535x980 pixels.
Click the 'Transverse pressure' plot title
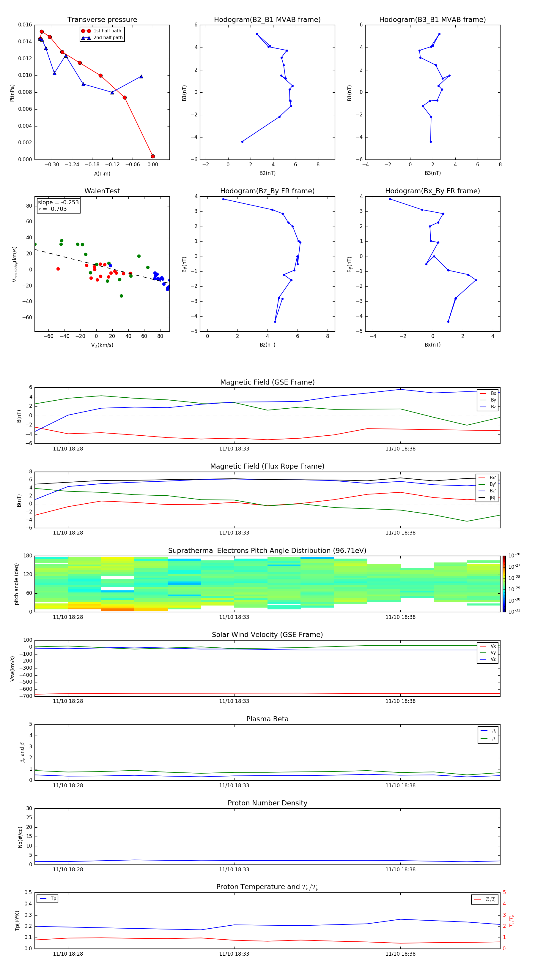point(102,20)
